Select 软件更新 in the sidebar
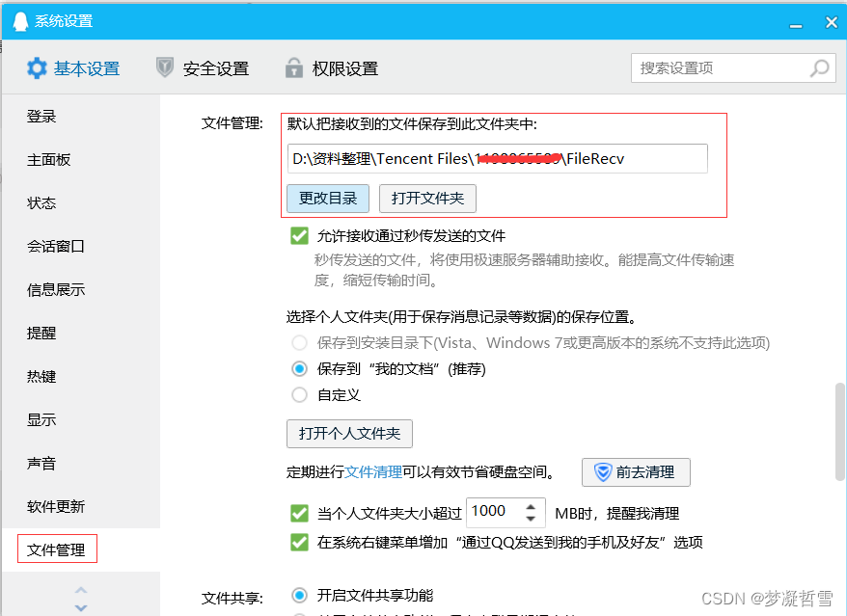This screenshot has width=847, height=616. point(56,506)
